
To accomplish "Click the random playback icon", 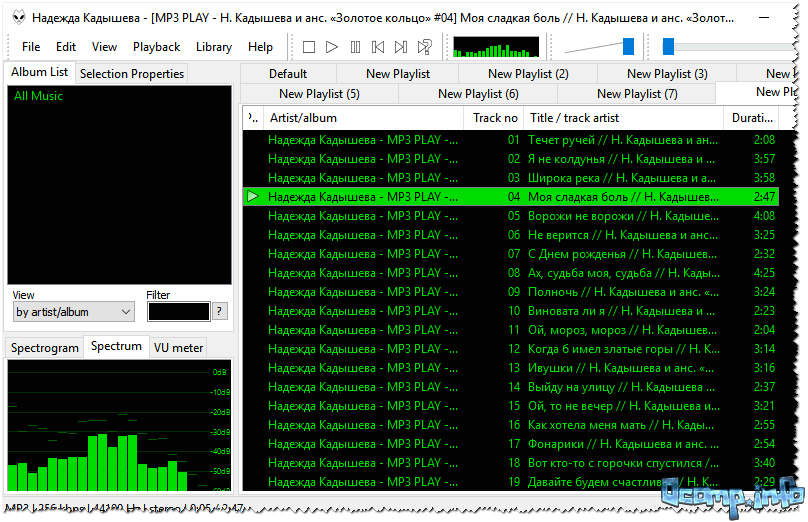I will (x=425, y=47).
